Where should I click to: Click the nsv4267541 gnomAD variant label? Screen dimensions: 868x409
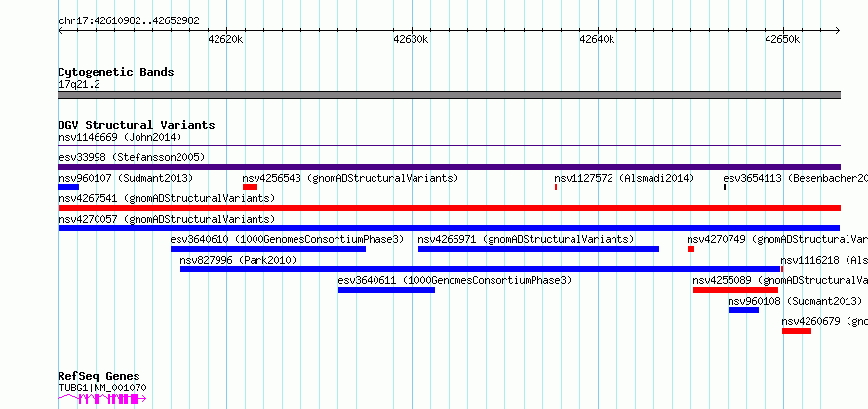pos(167,198)
